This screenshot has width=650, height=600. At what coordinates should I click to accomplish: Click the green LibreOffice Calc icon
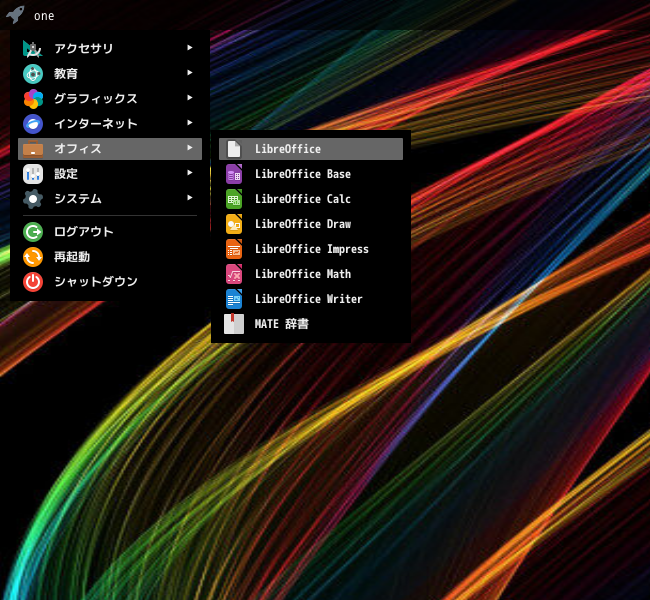pyautogui.click(x=234, y=199)
